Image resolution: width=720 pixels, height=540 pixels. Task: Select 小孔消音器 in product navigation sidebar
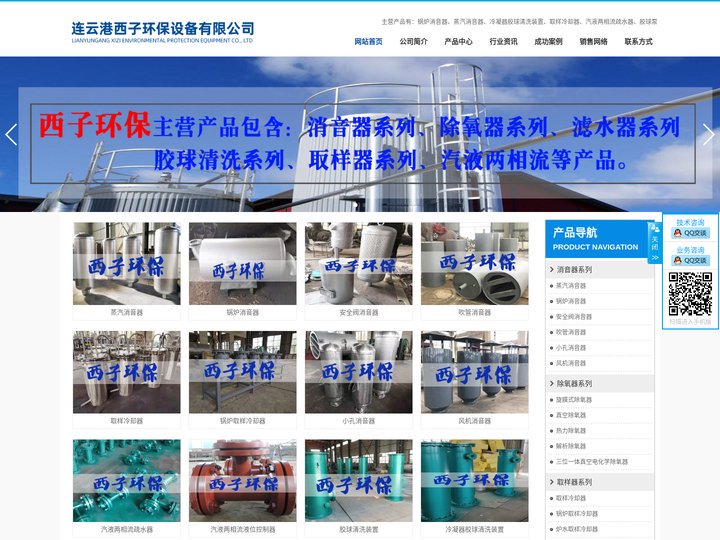coord(571,348)
